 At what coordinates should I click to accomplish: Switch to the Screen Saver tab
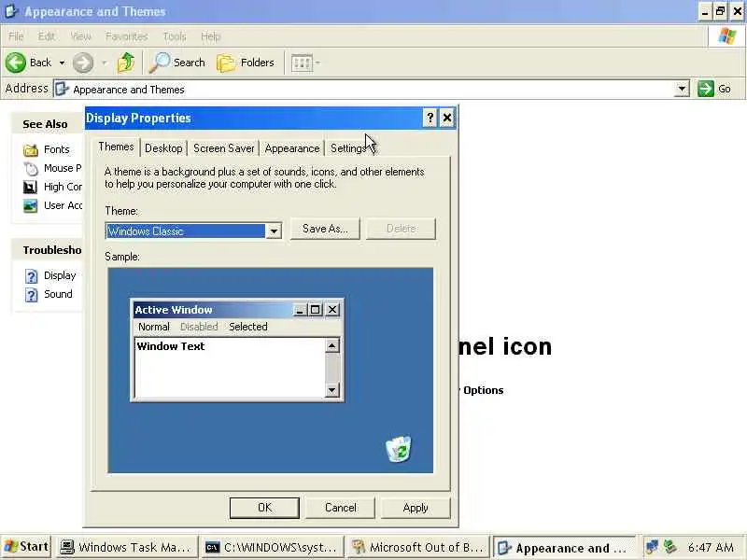pos(223,148)
